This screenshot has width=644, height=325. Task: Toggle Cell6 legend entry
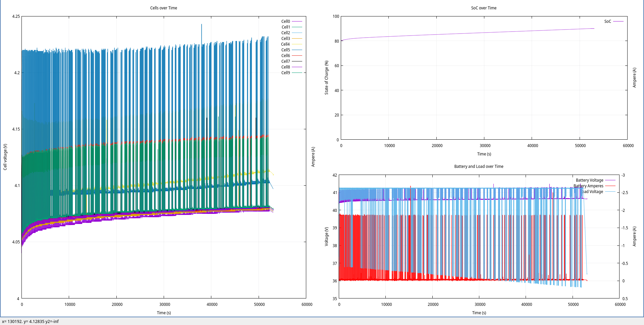pyautogui.click(x=291, y=56)
